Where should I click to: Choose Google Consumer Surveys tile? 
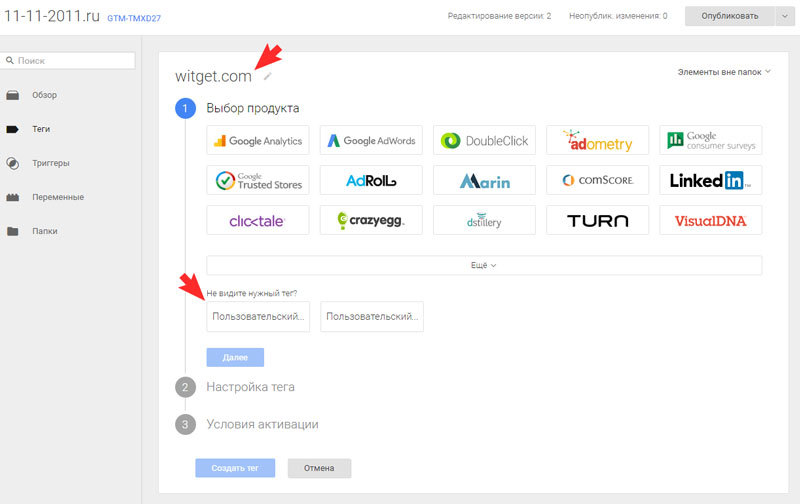click(711, 140)
